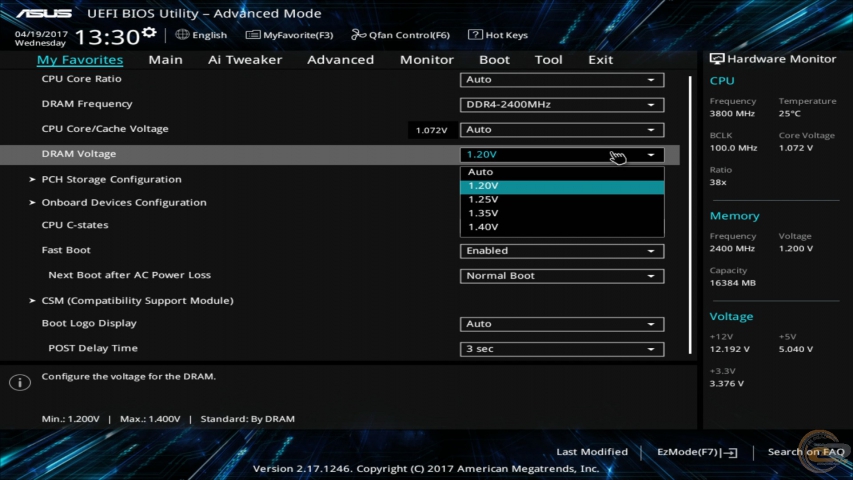853x480 pixels.
Task: Open Qfan Control(F6)
Action: click(400, 35)
